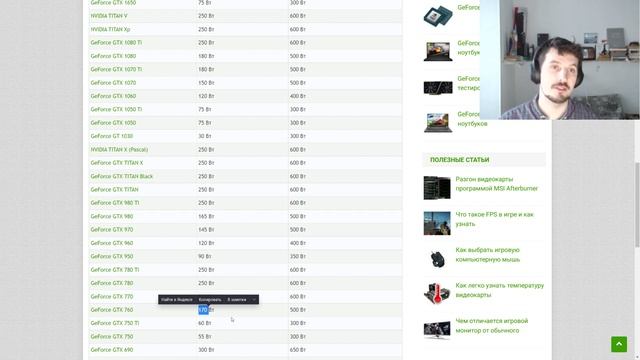Expand the selection popup dropdown arrow

tap(254, 300)
